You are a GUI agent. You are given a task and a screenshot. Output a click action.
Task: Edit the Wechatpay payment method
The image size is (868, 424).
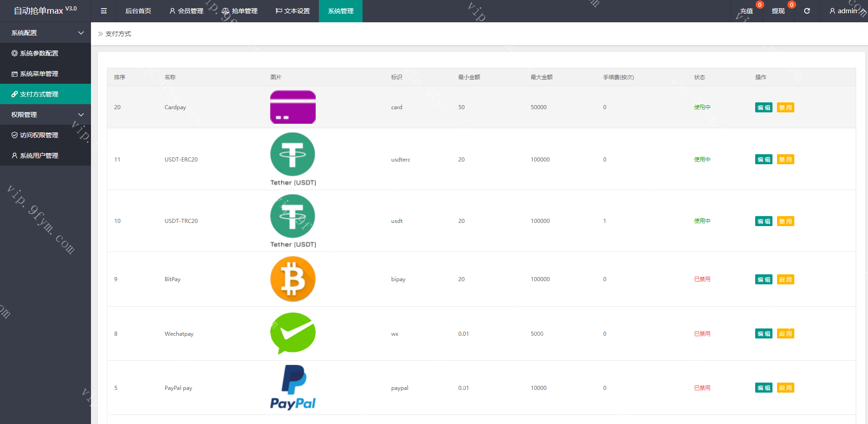coord(763,333)
